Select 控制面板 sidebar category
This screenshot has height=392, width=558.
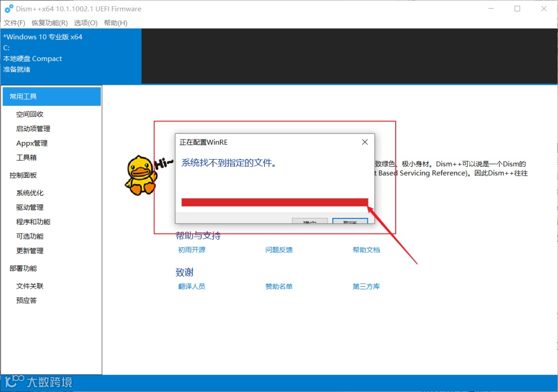pos(23,175)
